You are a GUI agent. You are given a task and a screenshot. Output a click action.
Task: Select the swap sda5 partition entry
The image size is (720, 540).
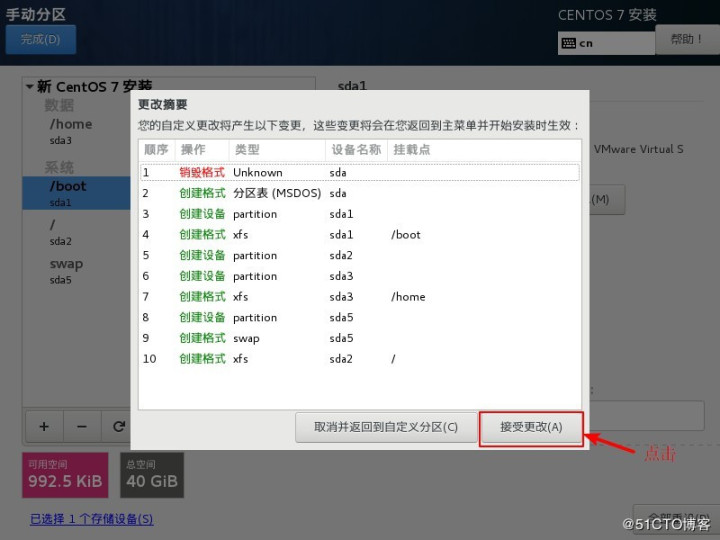pyautogui.click(x=76, y=271)
